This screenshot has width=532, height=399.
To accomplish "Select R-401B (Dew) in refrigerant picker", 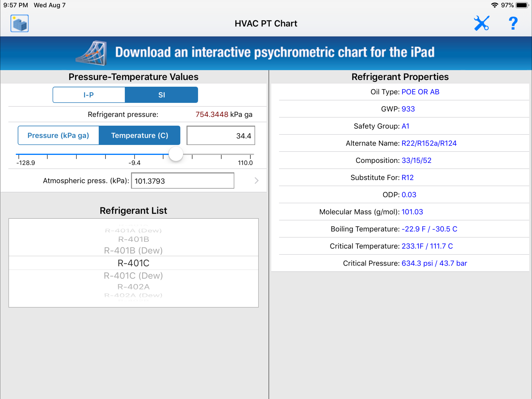I will click(133, 251).
